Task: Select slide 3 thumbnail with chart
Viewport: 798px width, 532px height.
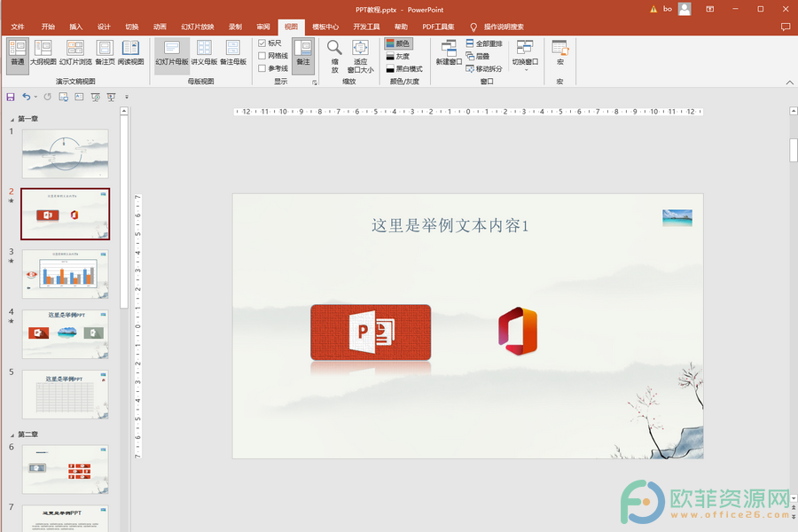Action: pyautogui.click(x=65, y=274)
